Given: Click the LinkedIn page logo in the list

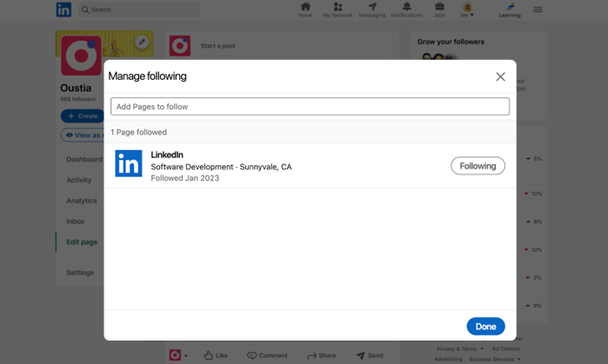Looking at the screenshot, I should pos(129,163).
